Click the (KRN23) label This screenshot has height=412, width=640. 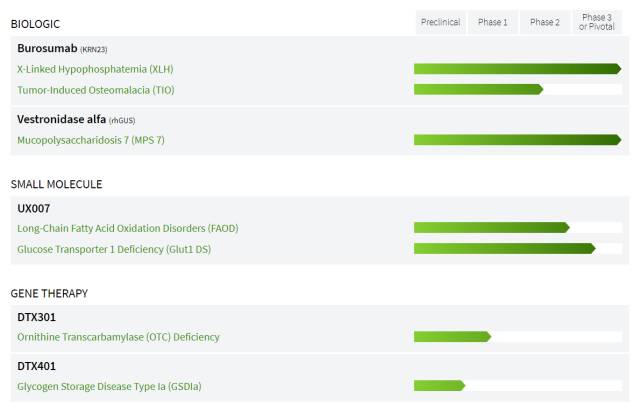(x=93, y=50)
